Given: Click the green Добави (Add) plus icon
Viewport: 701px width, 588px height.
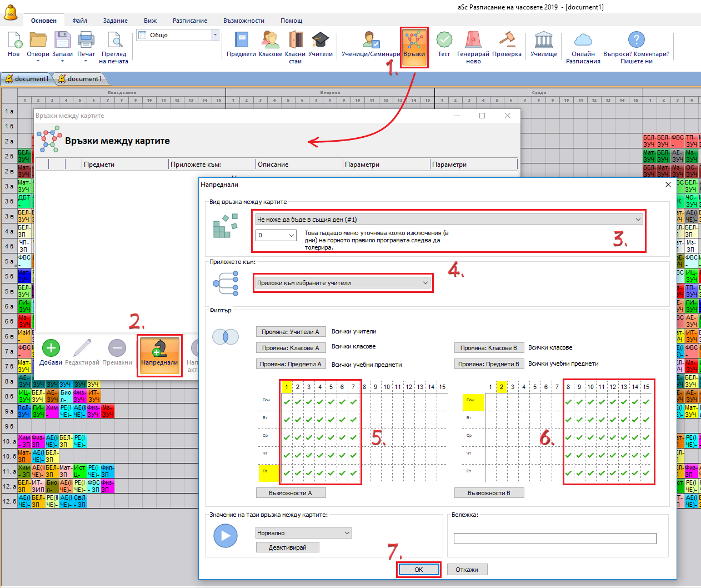Looking at the screenshot, I should coord(51,348).
